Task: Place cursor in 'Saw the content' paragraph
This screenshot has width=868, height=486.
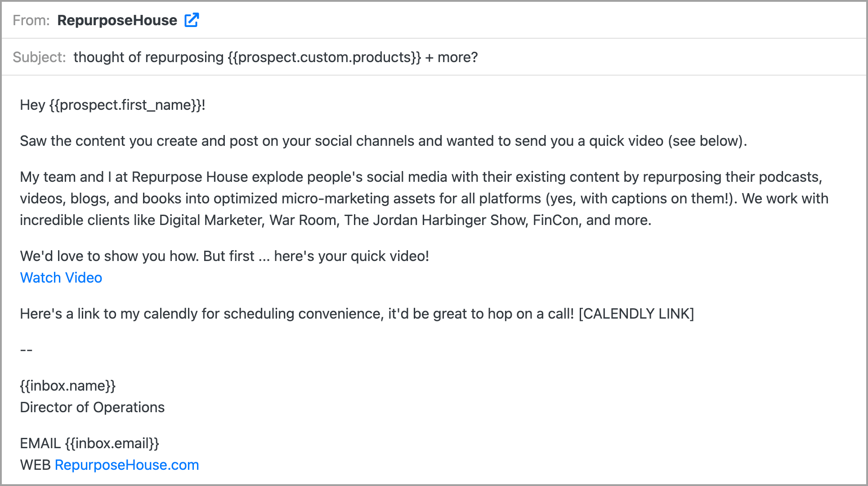Action: pyautogui.click(x=382, y=141)
